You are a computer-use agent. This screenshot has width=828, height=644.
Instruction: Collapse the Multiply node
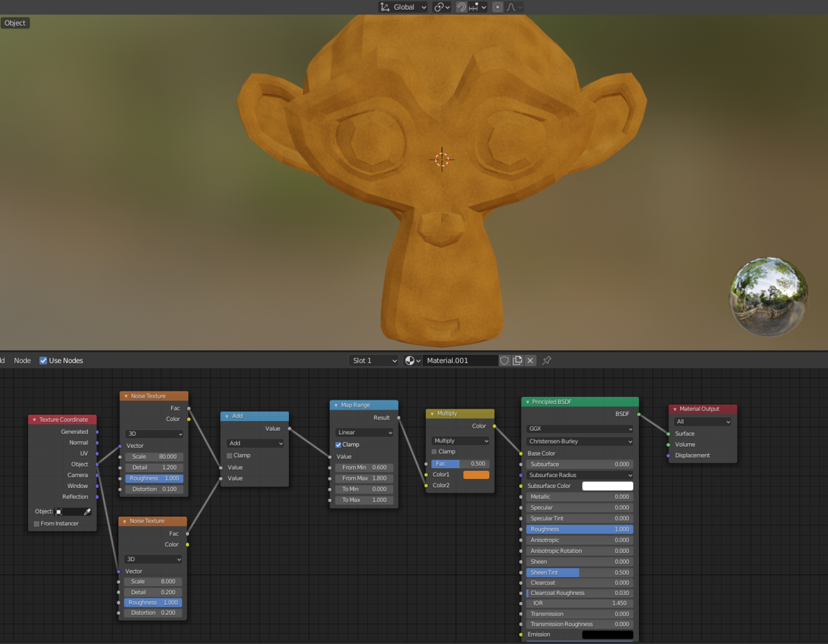coord(432,413)
